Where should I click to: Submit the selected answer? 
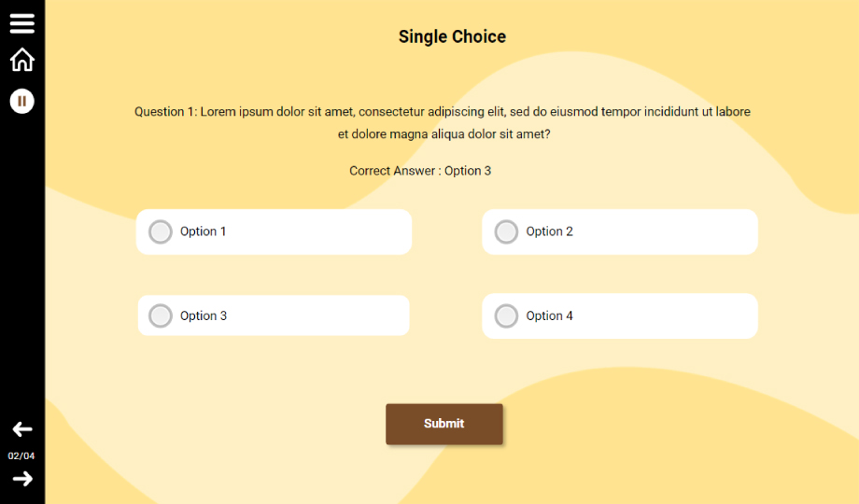[x=444, y=424]
